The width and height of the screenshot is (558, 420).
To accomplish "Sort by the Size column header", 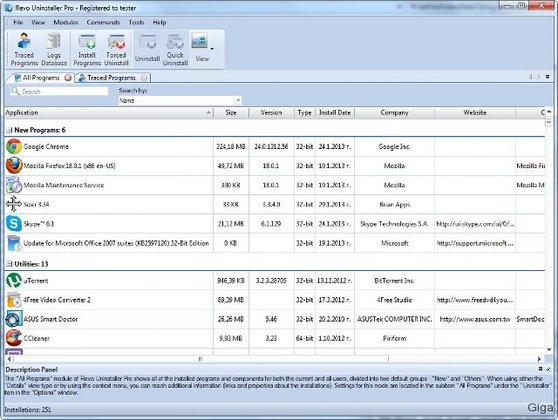I will pyautogui.click(x=231, y=113).
